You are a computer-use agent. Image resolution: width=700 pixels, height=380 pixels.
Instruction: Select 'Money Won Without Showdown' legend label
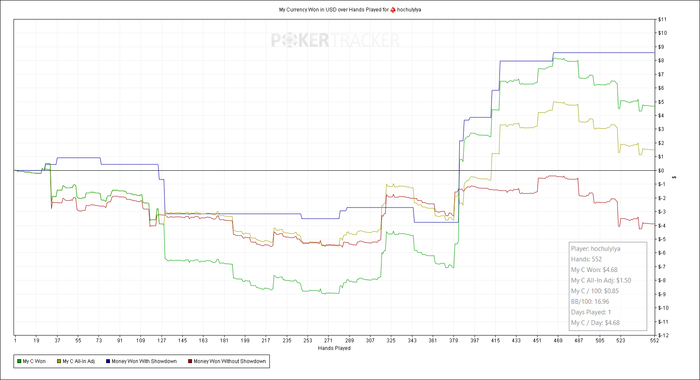coord(230,361)
